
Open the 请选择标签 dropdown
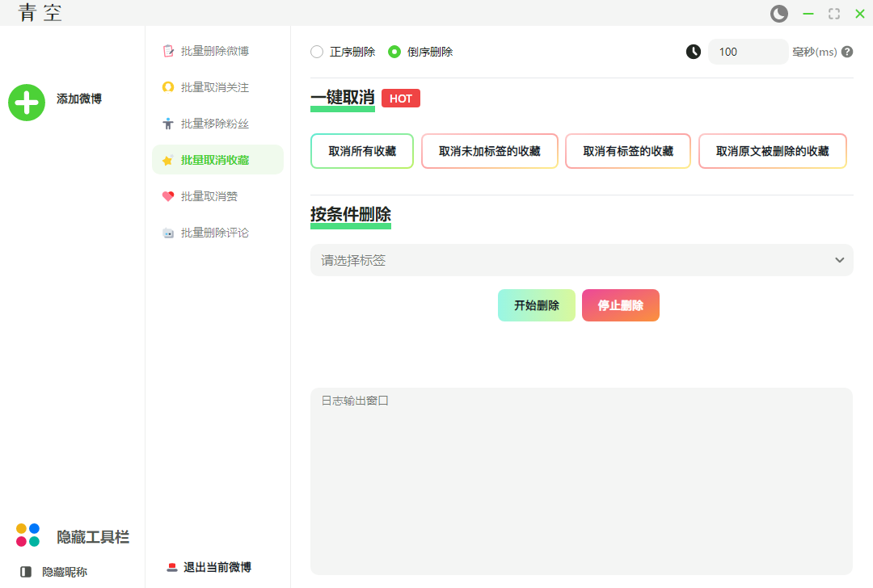pos(566,260)
